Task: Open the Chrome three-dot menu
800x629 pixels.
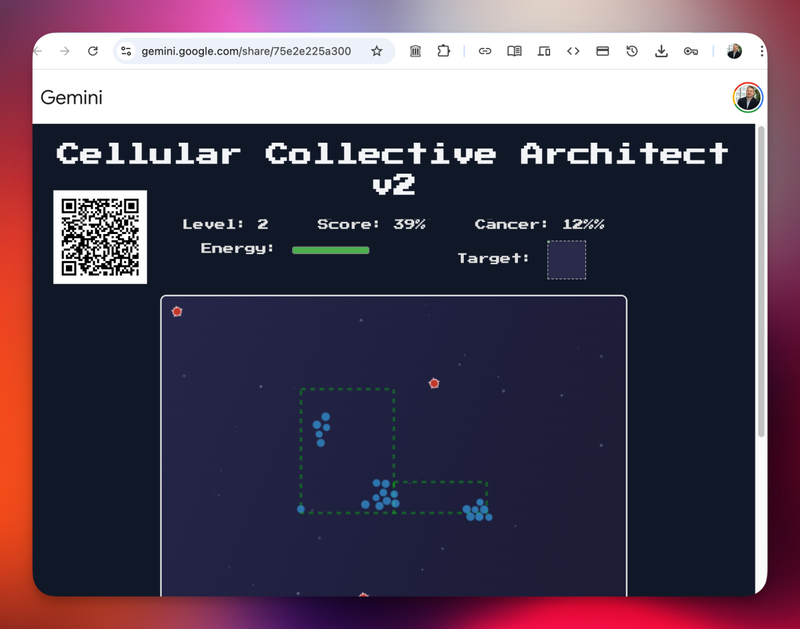Action: coord(761,51)
